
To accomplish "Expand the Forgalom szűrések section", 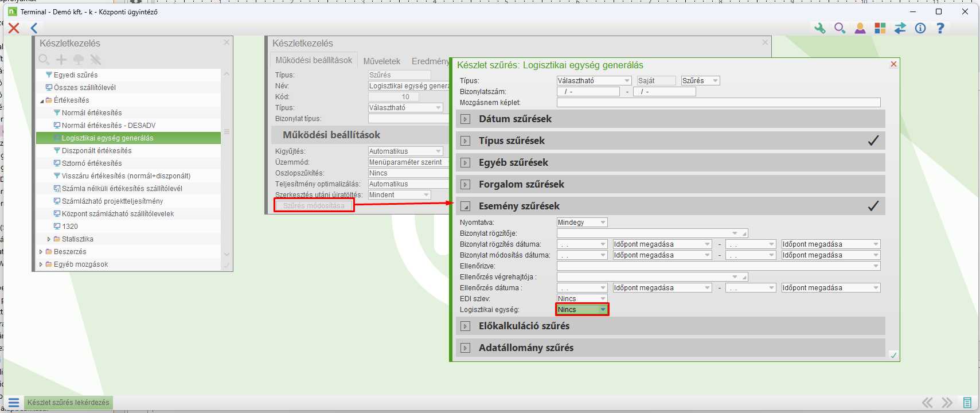I will [466, 185].
